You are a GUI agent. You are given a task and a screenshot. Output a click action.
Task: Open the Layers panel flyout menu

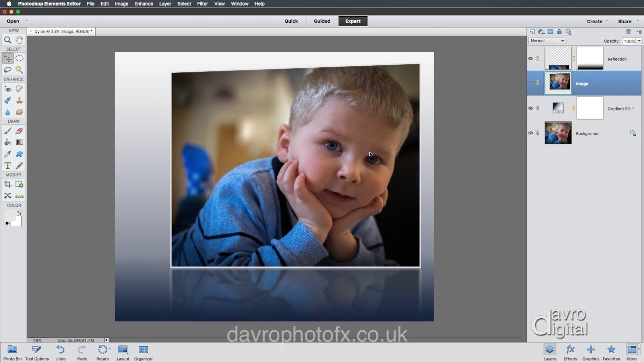click(x=639, y=32)
